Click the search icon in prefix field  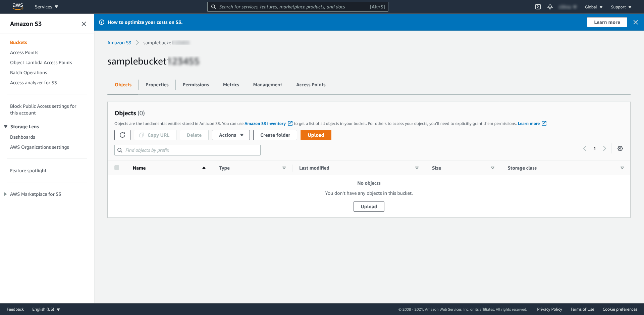click(x=120, y=150)
